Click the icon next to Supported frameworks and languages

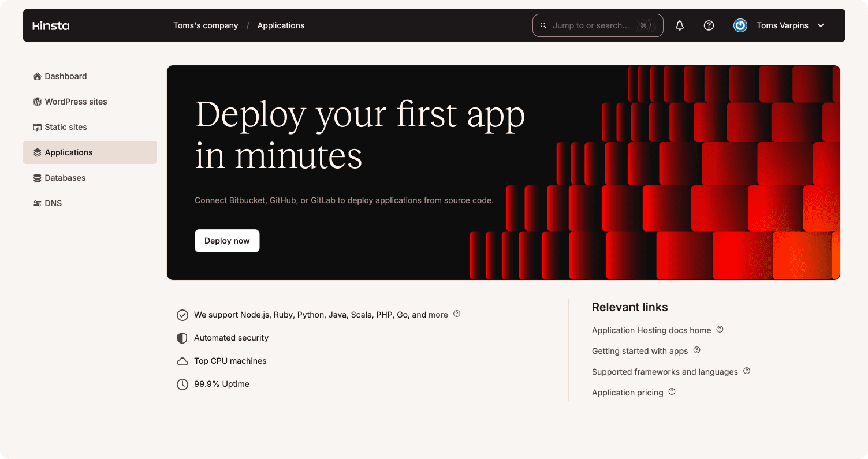[x=747, y=371]
